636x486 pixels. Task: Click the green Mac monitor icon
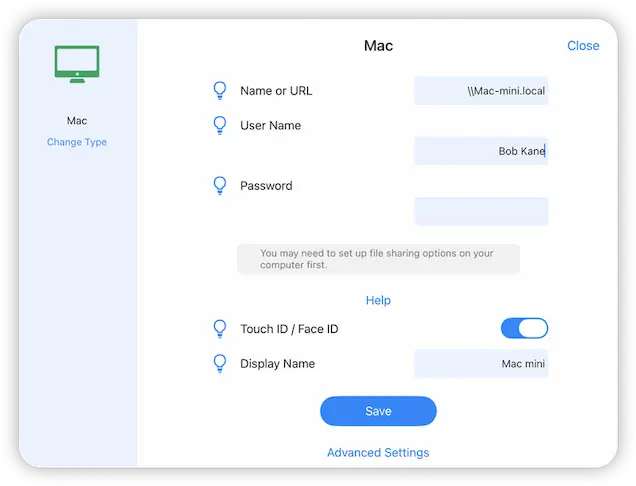(77, 65)
